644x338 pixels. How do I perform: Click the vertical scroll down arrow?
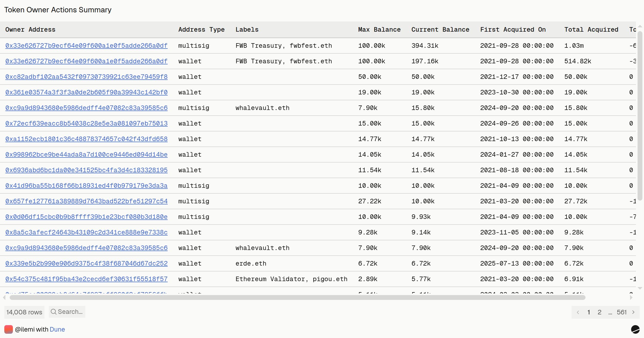click(x=640, y=288)
